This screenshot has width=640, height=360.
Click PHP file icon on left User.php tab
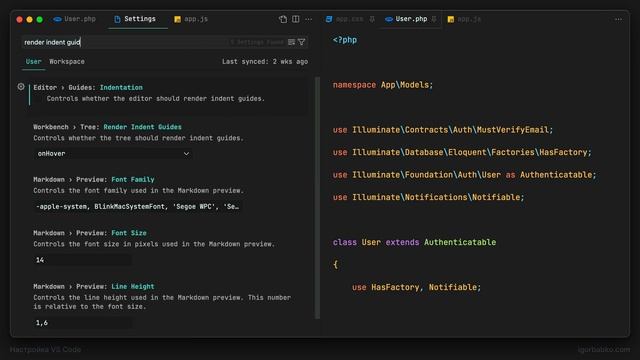(58, 19)
